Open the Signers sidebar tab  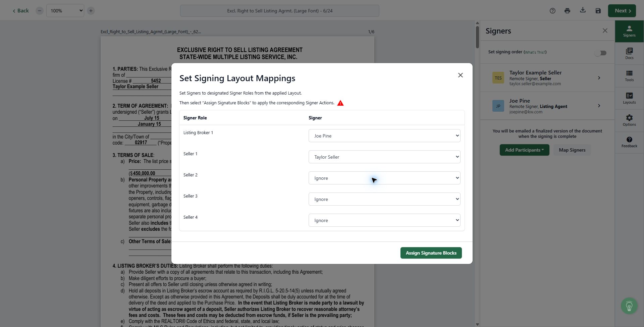pos(629,31)
